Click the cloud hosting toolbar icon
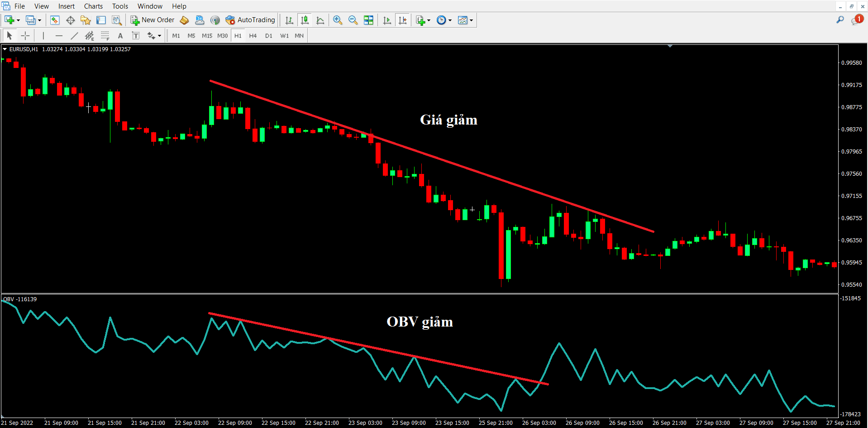Viewport: 868px width, 428px height. (200, 20)
